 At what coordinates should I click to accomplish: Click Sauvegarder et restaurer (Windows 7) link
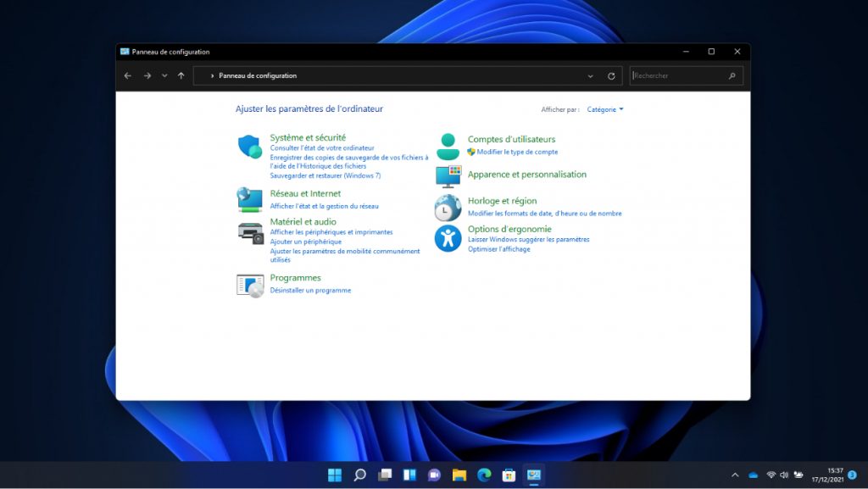pos(325,175)
